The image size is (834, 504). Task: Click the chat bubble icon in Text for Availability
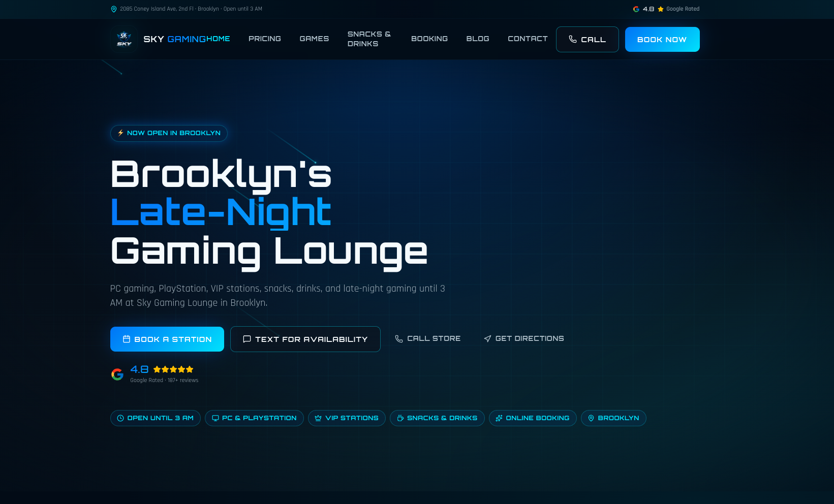pos(247,339)
